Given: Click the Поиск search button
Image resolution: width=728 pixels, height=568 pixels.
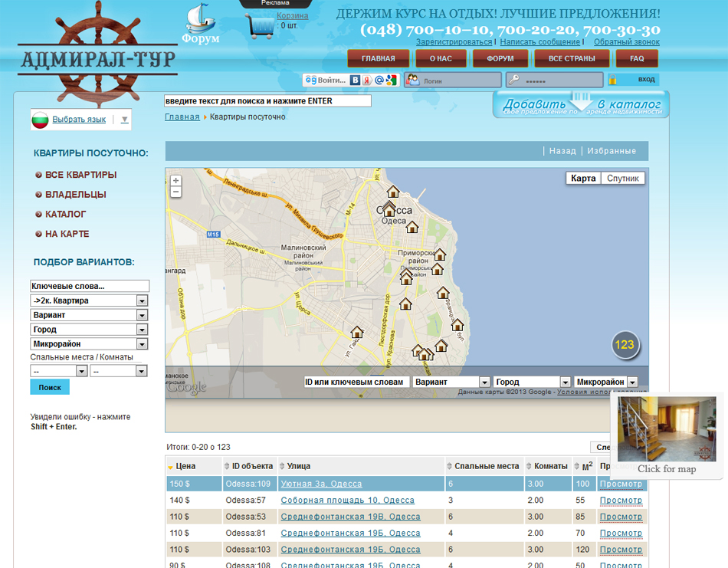Looking at the screenshot, I should 50,387.
